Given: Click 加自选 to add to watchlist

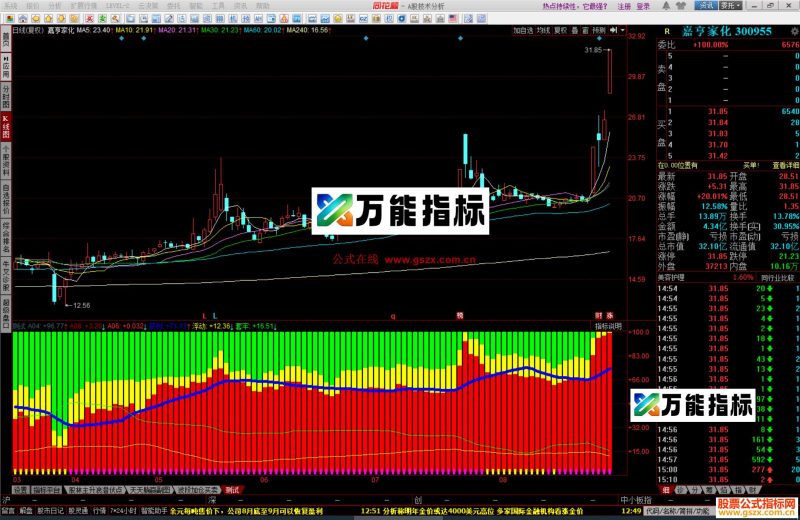Looking at the screenshot, I should [x=523, y=30].
